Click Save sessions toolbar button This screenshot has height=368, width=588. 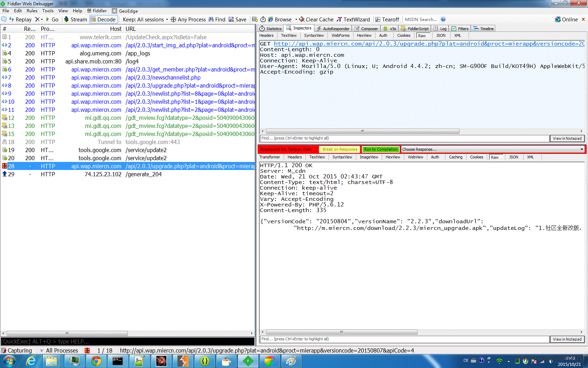coord(237,19)
